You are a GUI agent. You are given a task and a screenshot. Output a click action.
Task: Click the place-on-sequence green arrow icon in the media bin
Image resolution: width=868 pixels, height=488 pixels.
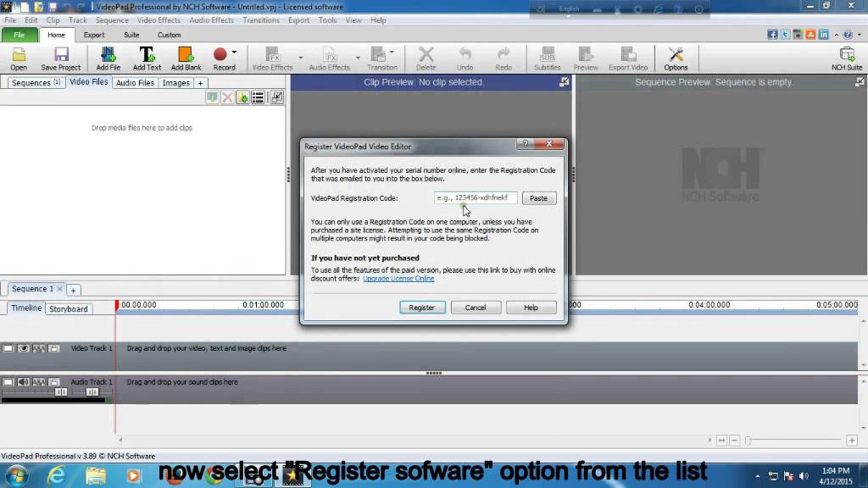pyautogui.click(x=212, y=98)
